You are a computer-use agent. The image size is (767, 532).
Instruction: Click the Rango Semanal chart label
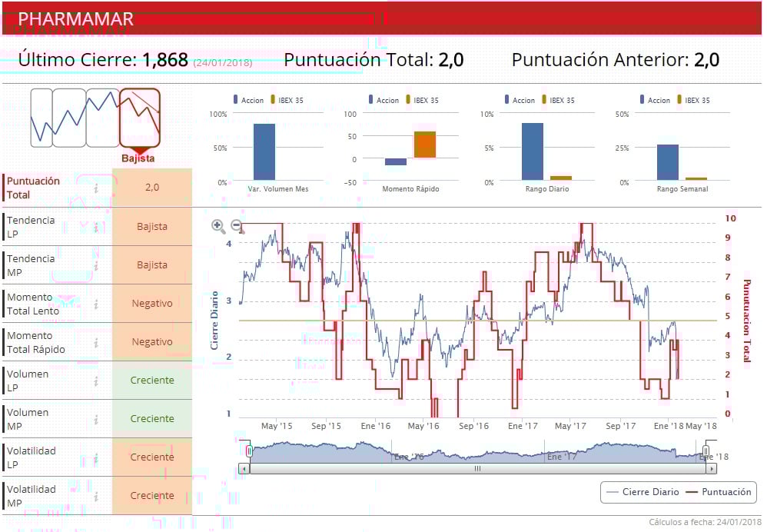click(x=682, y=189)
